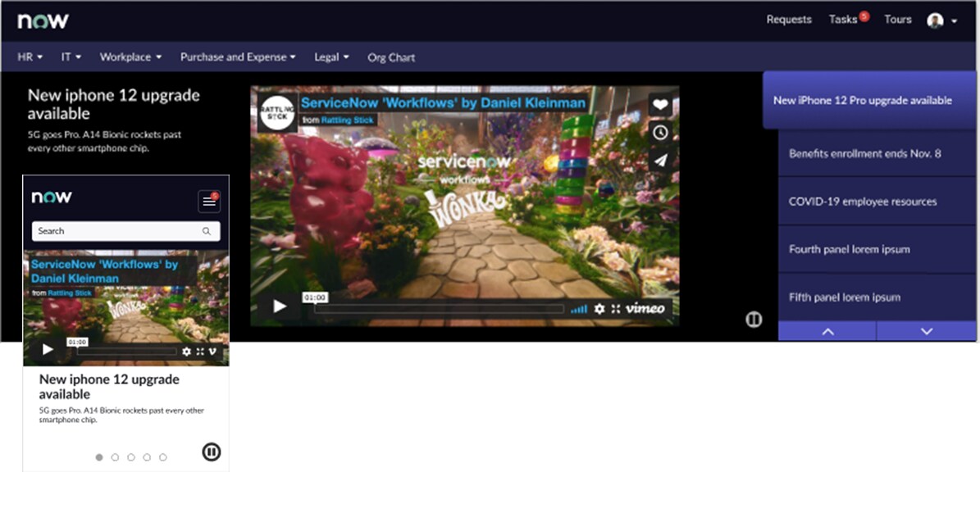Enter fullscreen on the main video player
Viewport: 980px width, 531px height.
coord(616,309)
